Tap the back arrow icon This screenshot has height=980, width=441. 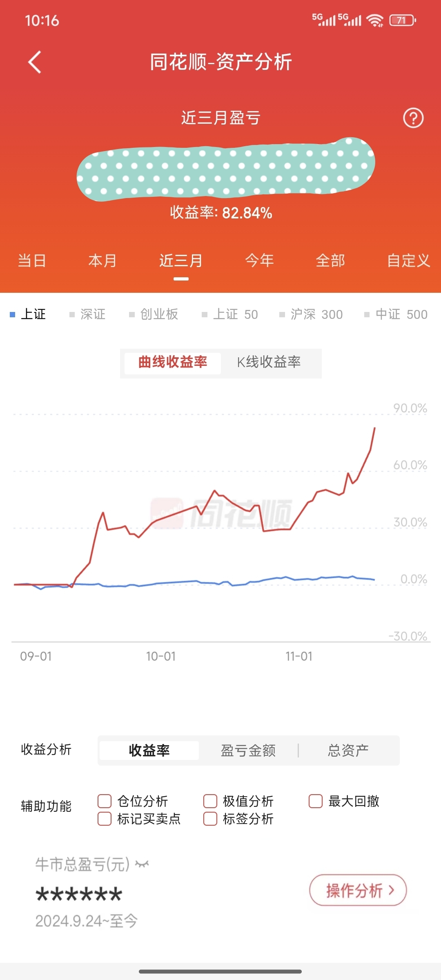point(35,62)
